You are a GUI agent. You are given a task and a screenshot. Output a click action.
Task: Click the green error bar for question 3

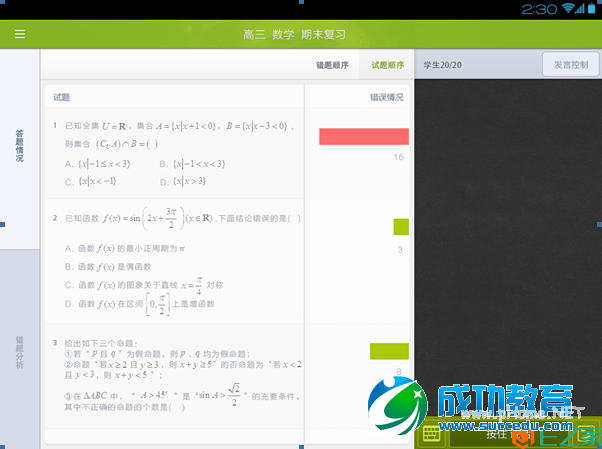[389, 351]
